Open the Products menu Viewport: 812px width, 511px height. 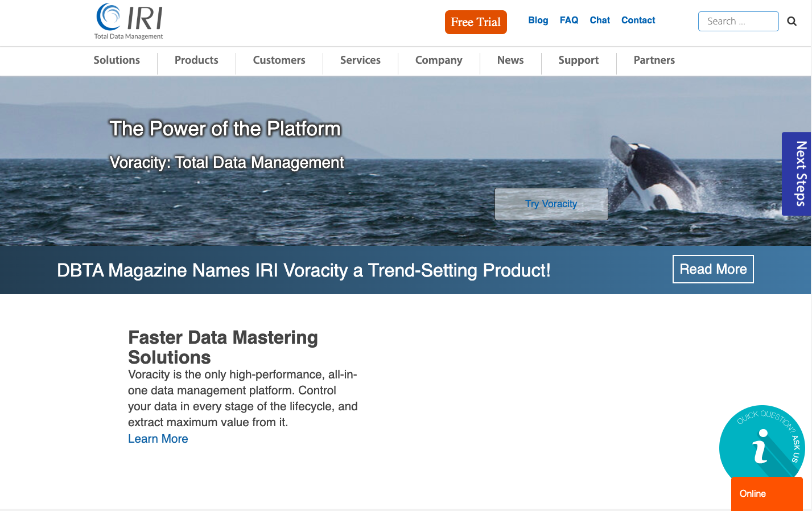(x=196, y=60)
